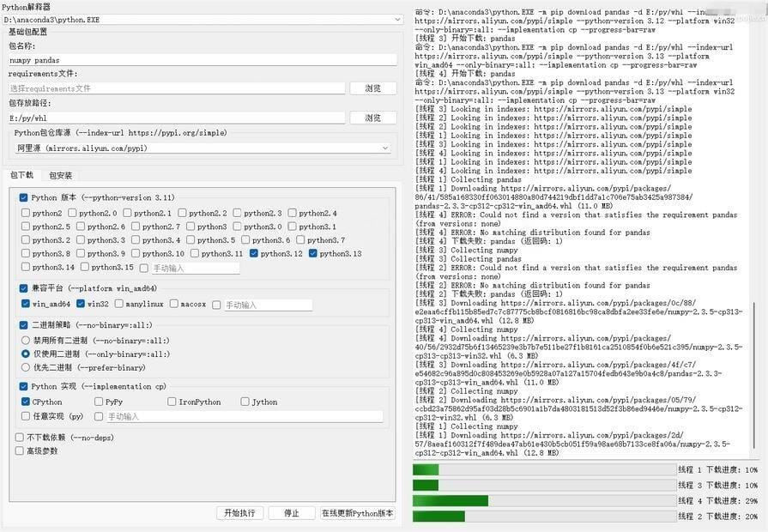Click the 停止 button
The image size is (768, 532).
[291, 513]
